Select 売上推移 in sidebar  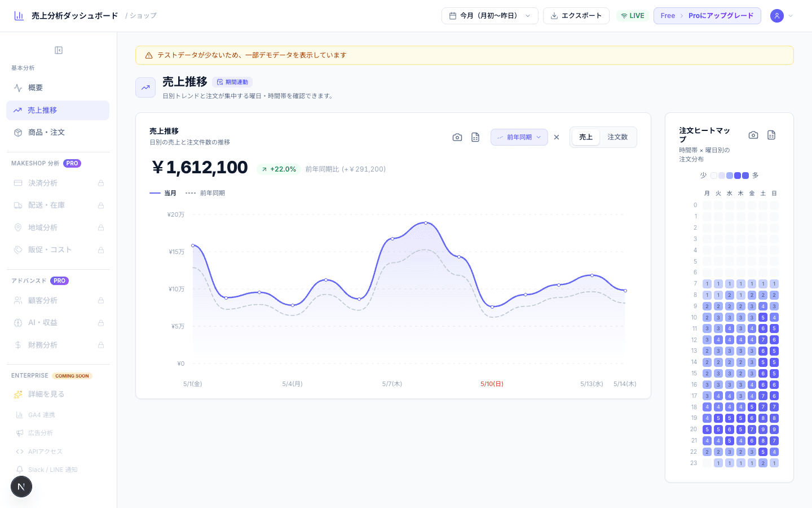pyautogui.click(x=58, y=110)
